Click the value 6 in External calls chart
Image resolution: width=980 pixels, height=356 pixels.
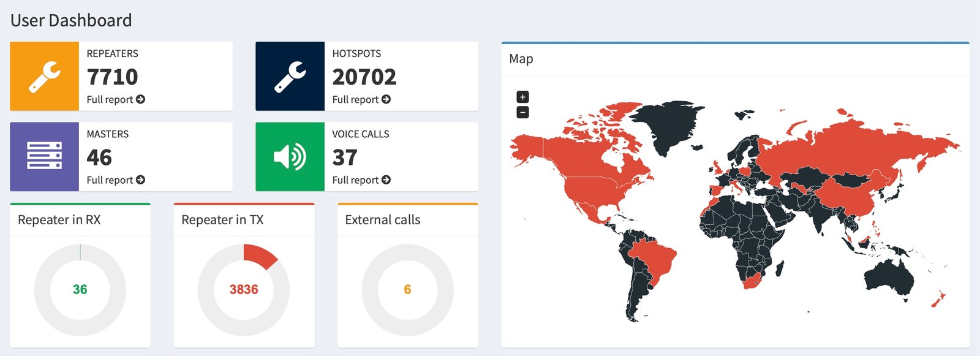407,289
